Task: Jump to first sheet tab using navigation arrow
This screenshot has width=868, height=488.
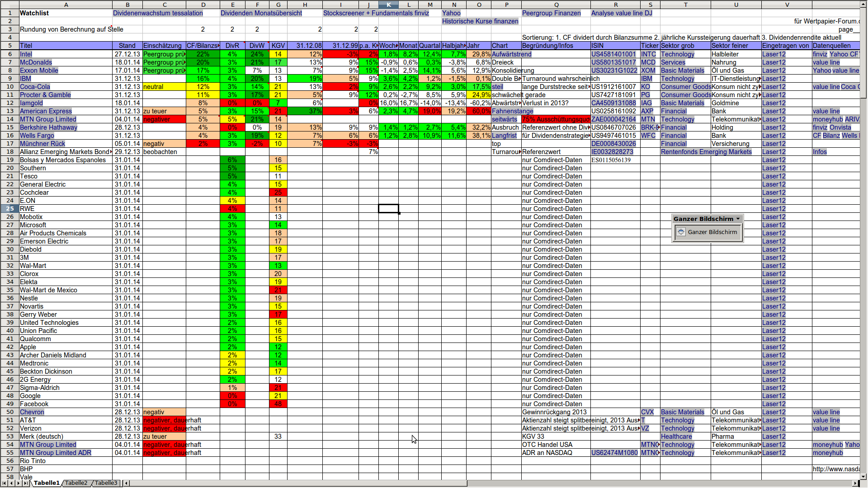Action: [x=5, y=483]
